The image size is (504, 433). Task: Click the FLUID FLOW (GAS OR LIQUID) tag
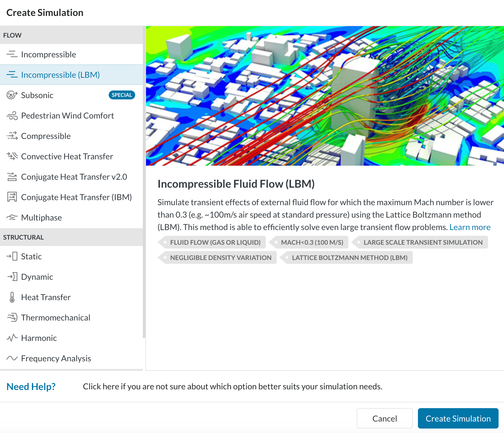(212, 242)
